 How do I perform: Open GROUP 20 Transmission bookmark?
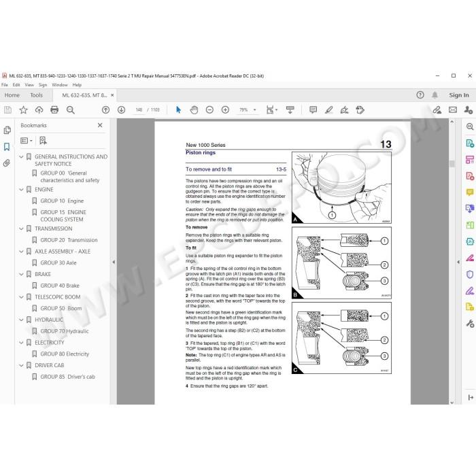coord(69,240)
